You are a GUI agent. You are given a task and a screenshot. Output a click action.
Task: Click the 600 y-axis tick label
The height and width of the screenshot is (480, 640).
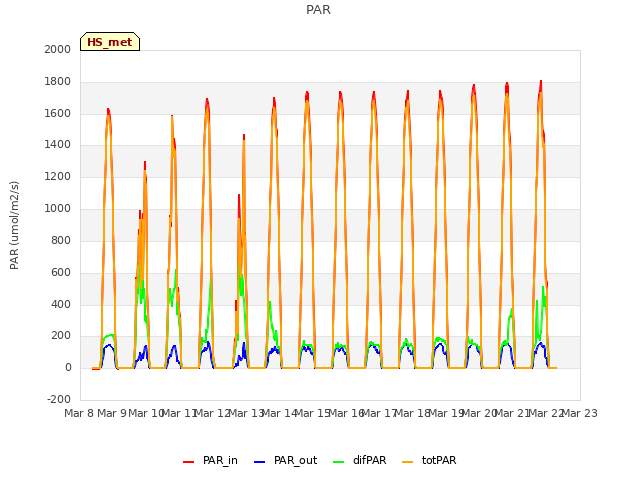(61, 272)
